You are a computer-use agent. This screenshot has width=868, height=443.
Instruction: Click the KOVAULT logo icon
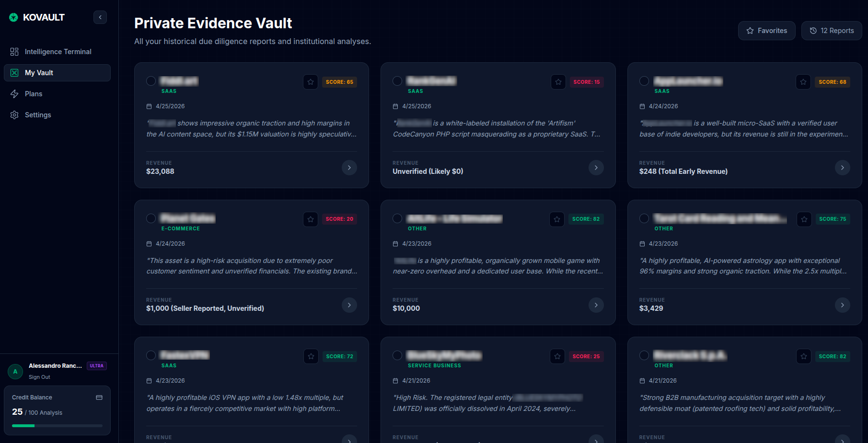[13, 17]
